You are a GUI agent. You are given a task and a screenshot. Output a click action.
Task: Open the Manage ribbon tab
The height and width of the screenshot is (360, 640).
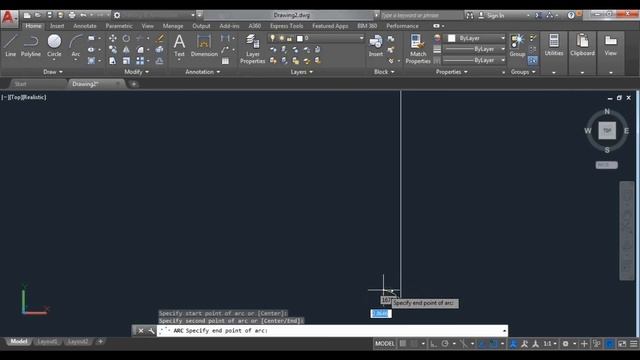click(x=173, y=26)
